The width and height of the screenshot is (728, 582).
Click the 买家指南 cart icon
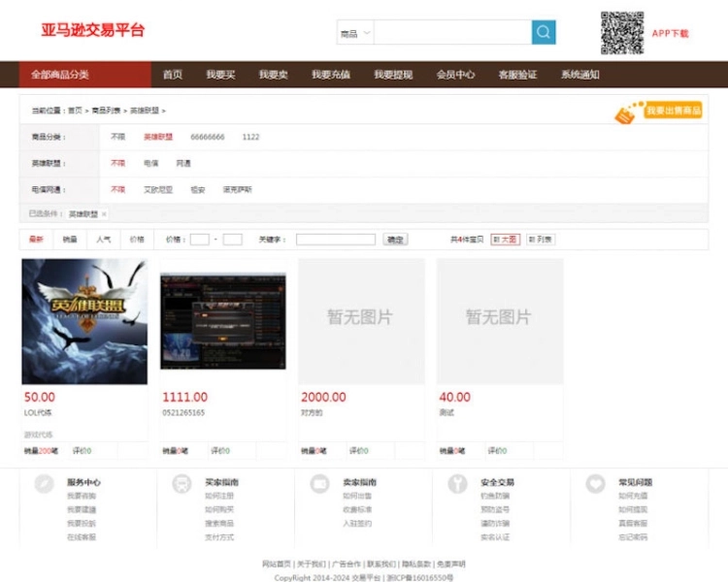(x=182, y=484)
